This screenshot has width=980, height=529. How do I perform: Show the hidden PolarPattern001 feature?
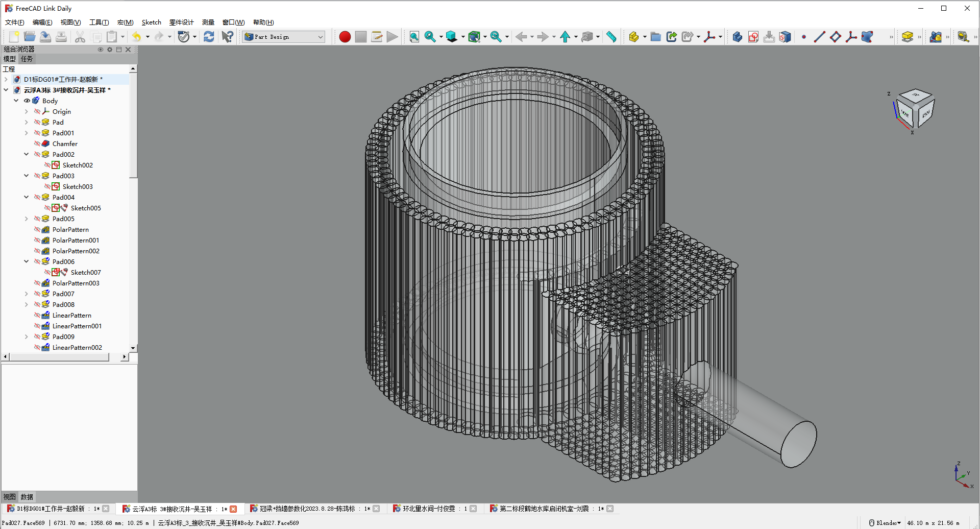(x=37, y=241)
